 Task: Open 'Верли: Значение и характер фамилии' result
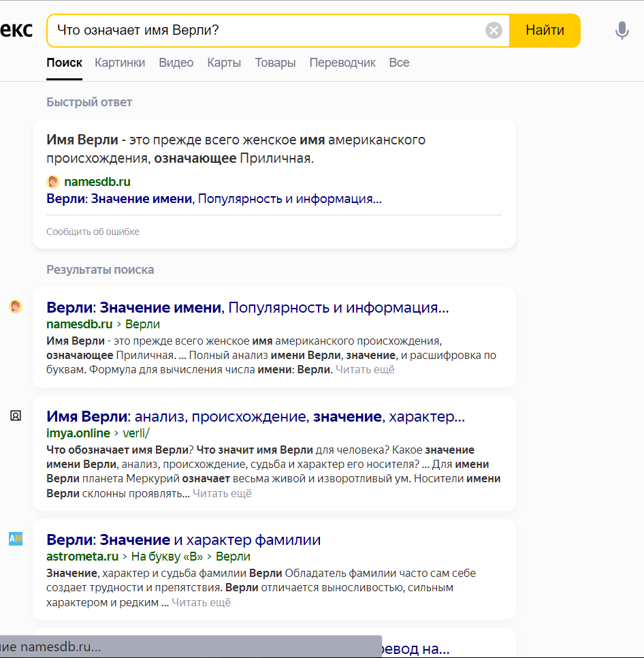183,540
